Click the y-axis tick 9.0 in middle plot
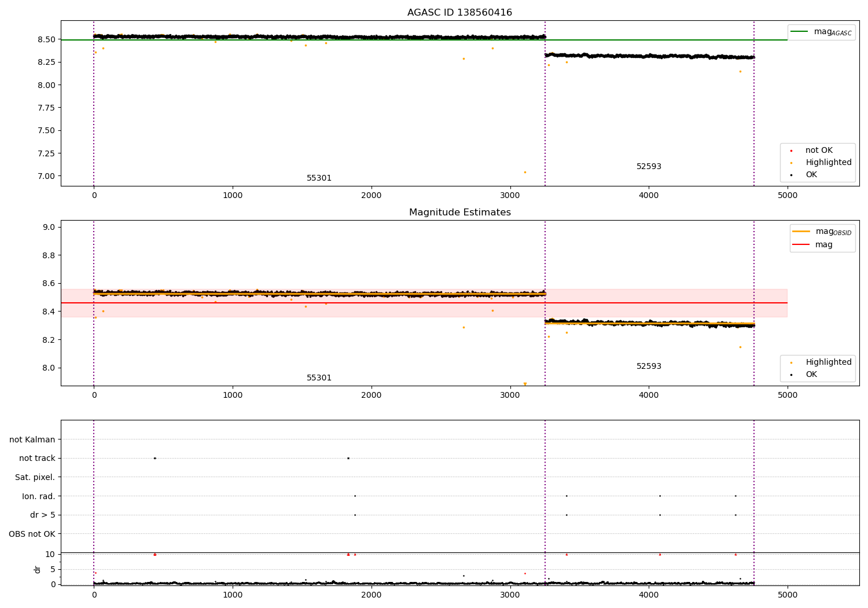 point(49,227)
